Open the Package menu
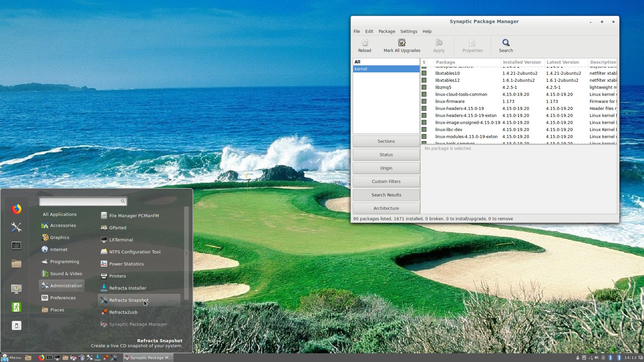Image resolution: width=644 pixels, height=362 pixels. pos(386,31)
